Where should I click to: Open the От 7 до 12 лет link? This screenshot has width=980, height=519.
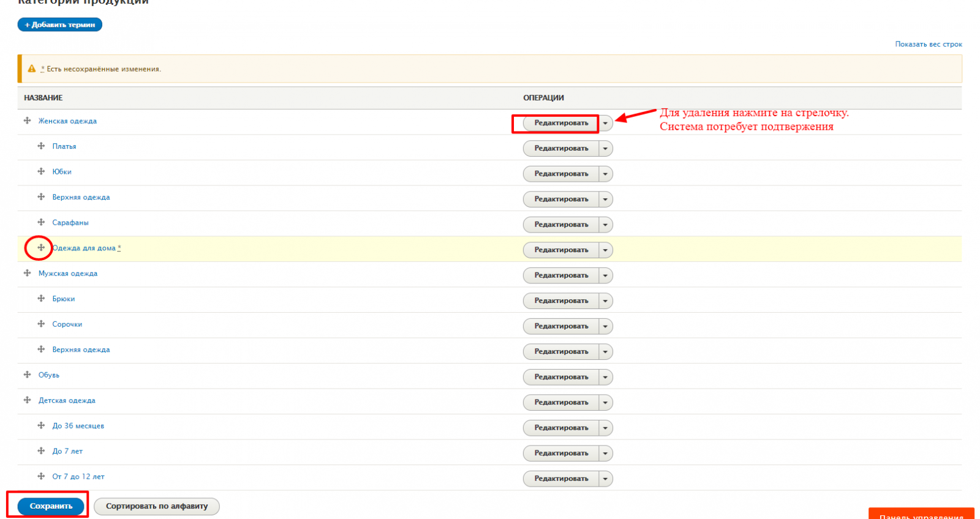[x=78, y=477]
